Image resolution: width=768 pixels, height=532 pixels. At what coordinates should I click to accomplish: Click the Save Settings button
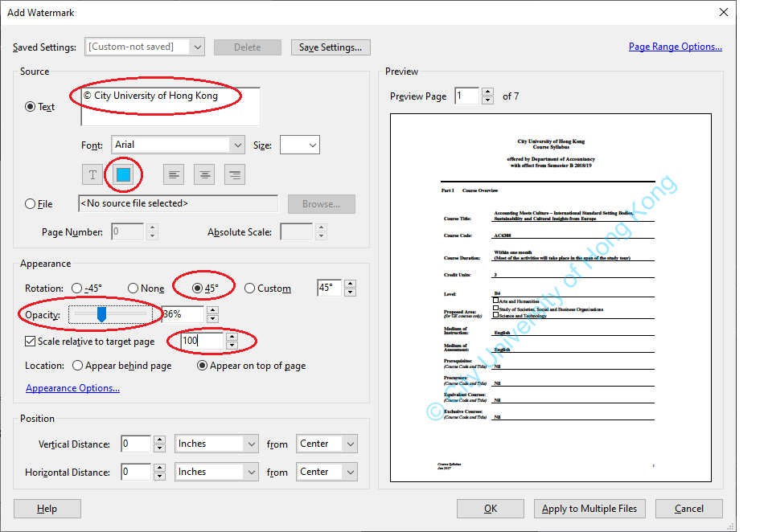(331, 47)
